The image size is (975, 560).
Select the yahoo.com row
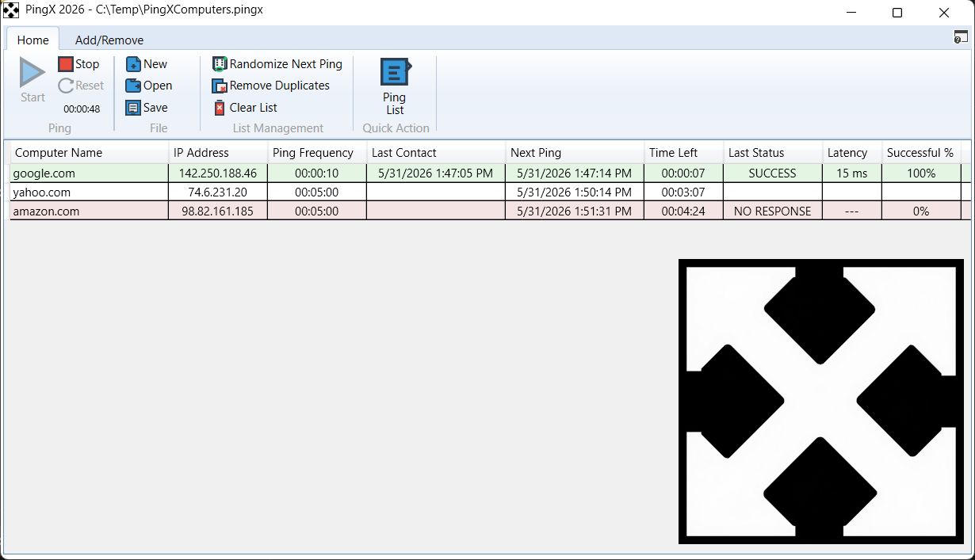tap(490, 192)
